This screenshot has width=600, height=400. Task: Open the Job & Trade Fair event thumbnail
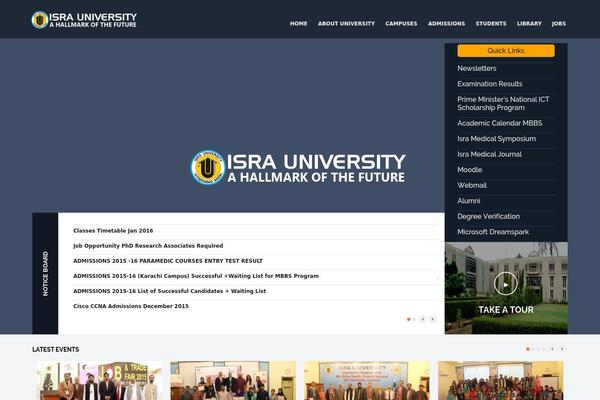[99, 380]
